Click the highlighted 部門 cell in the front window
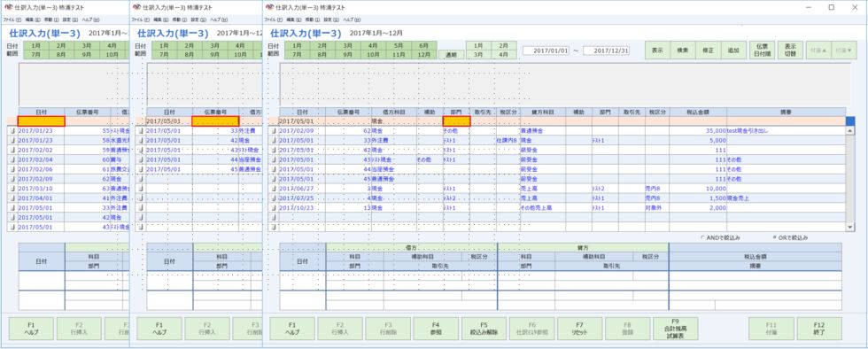868x349 pixels. point(457,120)
